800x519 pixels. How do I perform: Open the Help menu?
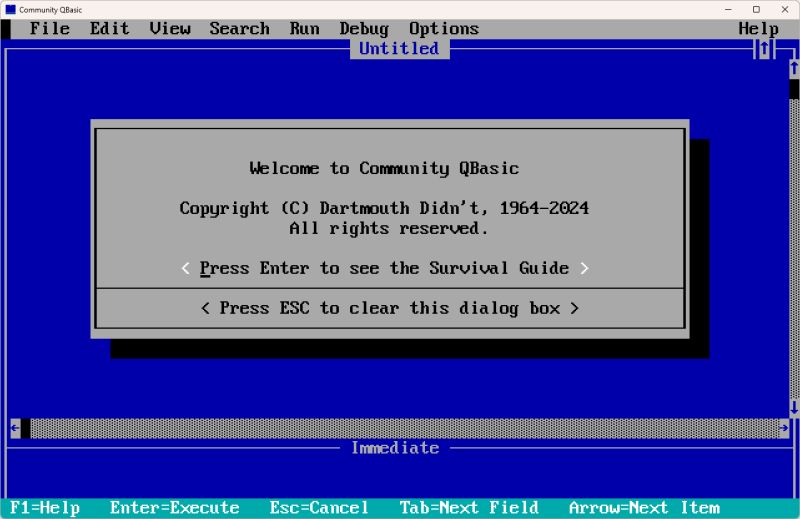[x=758, y=29]
